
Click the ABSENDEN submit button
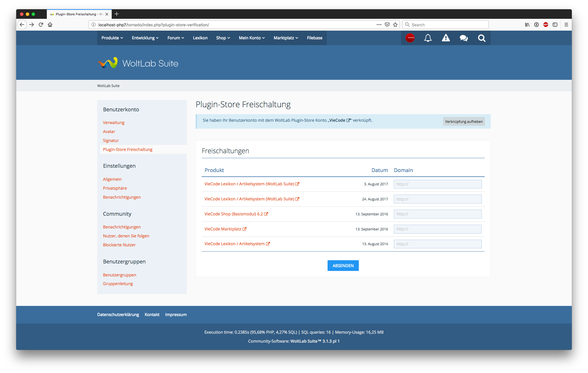coord(343,265)
